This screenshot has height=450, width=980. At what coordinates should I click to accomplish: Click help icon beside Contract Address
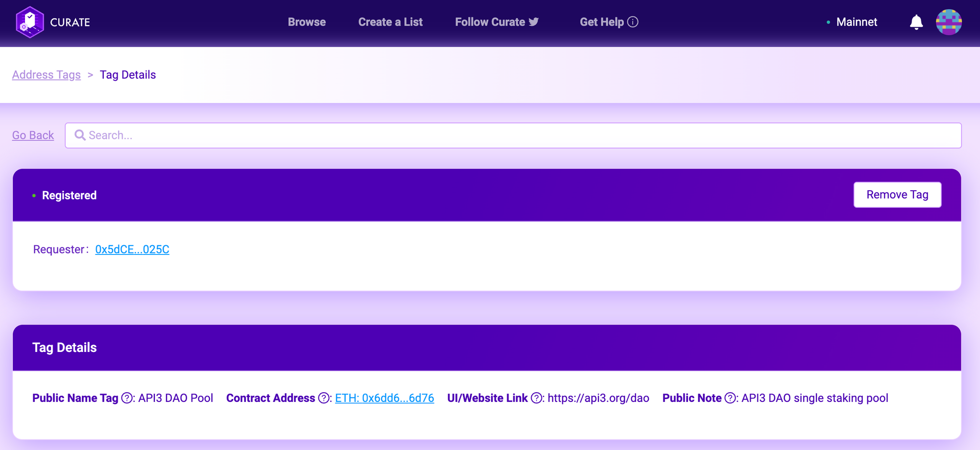coord(323,398)
